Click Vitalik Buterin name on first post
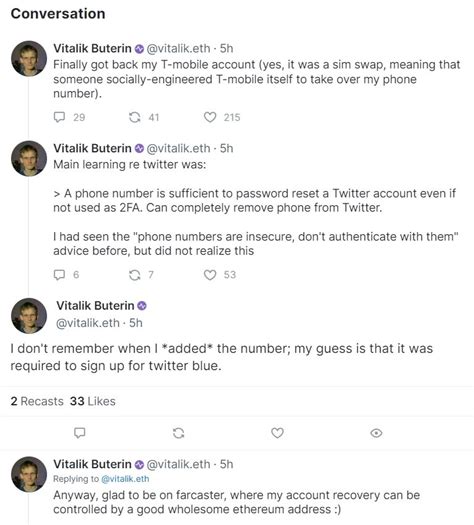 92,49
